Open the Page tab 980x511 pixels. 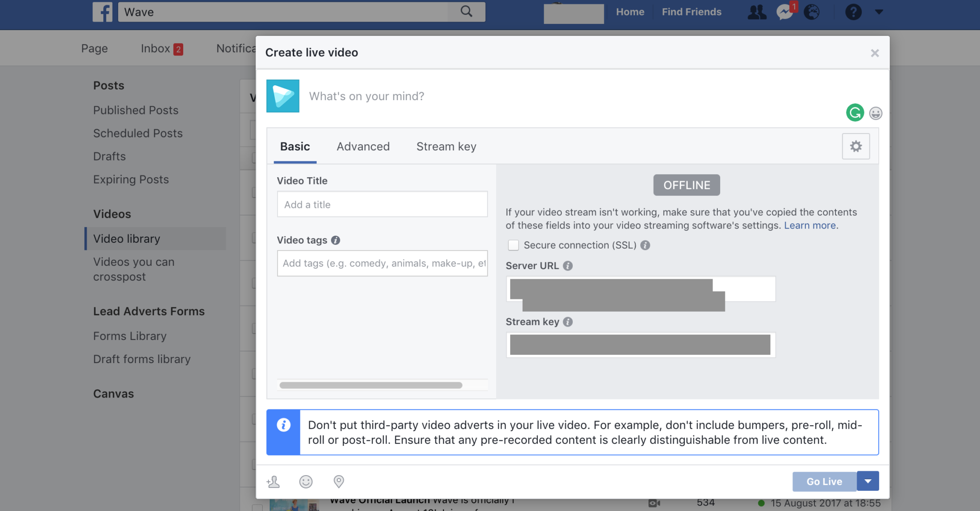click(94, 48)
